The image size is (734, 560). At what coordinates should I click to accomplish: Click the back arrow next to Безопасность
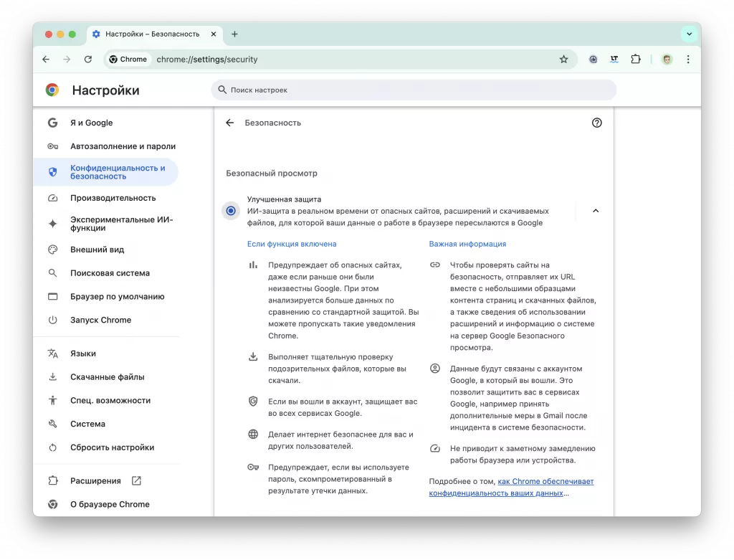(x=230, y=123)
